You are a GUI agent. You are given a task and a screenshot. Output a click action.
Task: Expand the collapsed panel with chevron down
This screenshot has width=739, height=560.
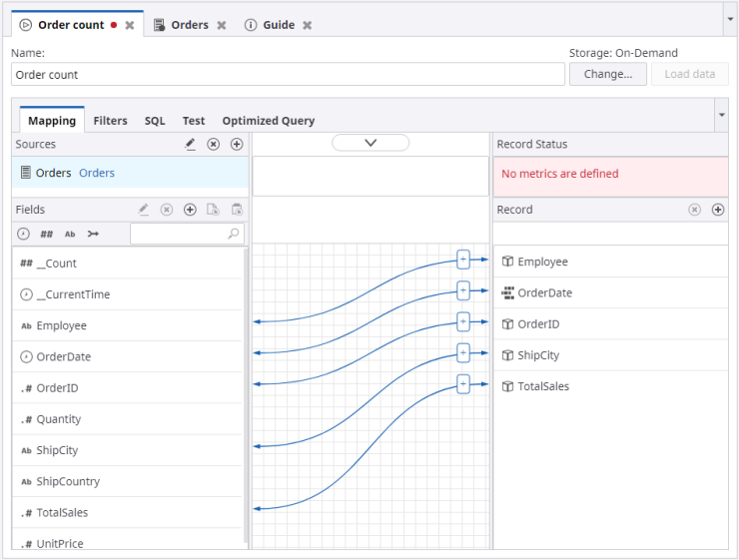(x=370, y=144)
